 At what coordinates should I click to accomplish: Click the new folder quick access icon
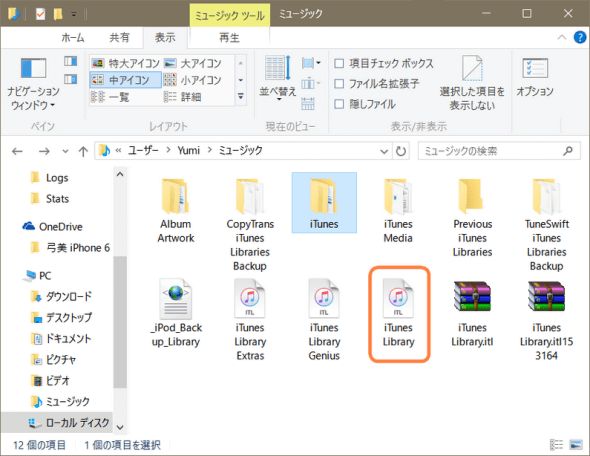58,14
